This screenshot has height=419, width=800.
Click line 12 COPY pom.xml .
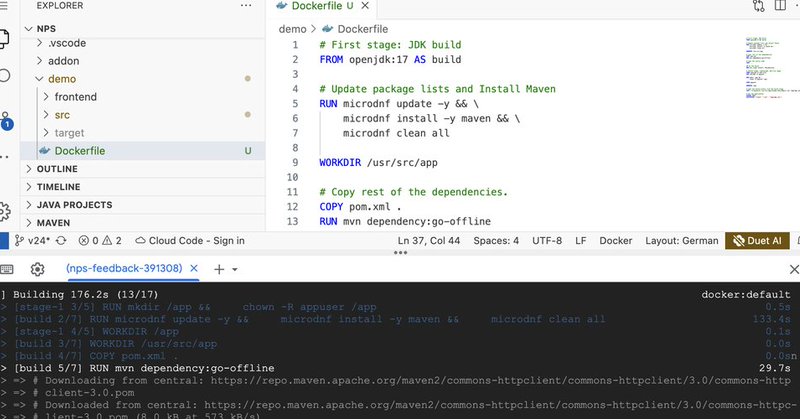coord(360,207)
